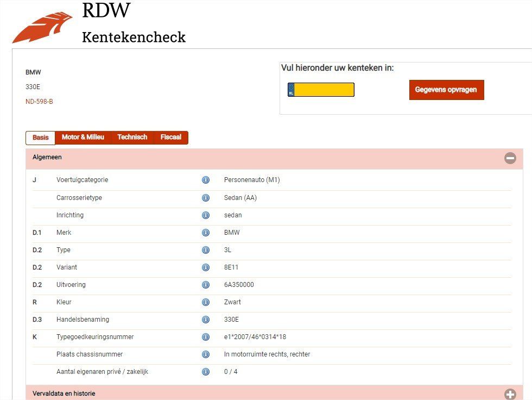Click 'Vul hieronder uw kenteken in:' text
The width and height of the screenshot is (532, 400).
coord(337,68)
